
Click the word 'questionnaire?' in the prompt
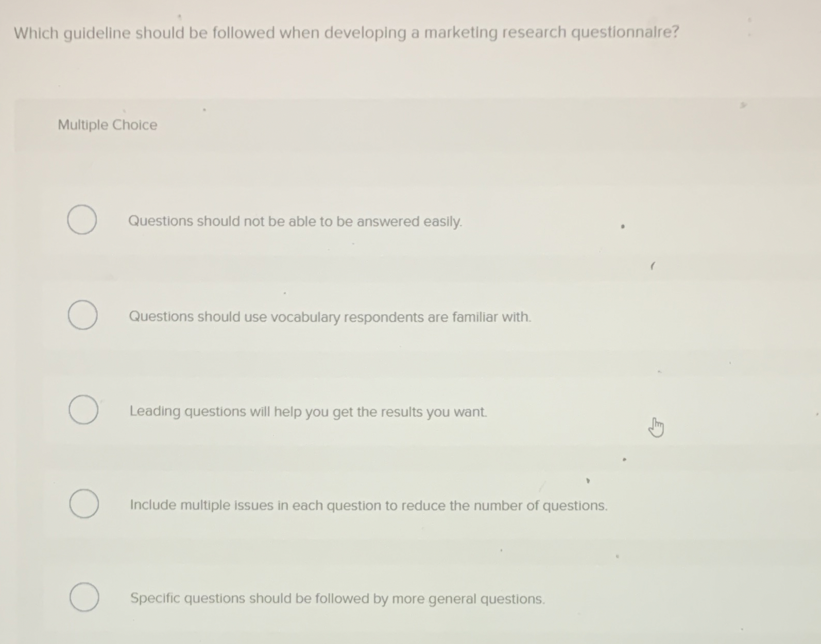tap(625, 32)
